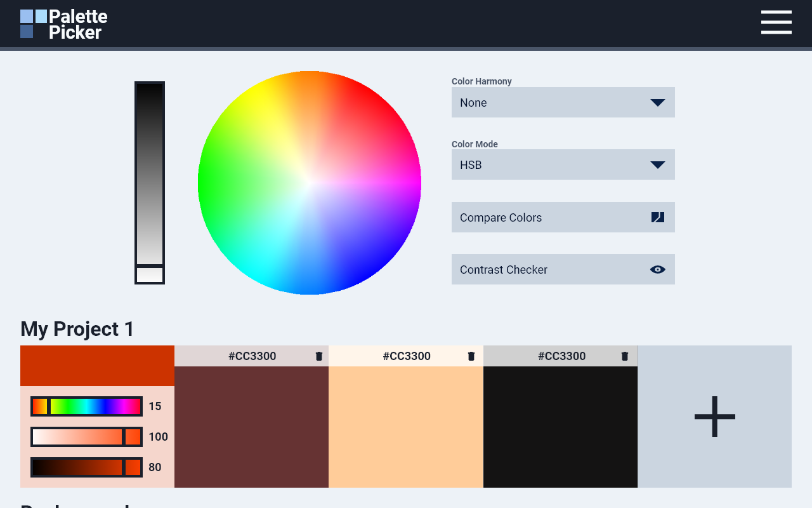The width and height of the screenshot is (812, 508).
Task: Click the Compare Colors split icon
Action: [658, 217]
